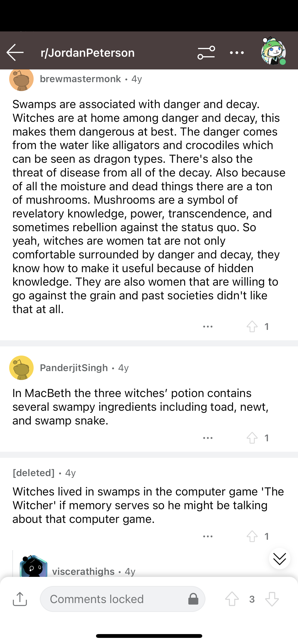The height and width of the screenshot is (644, 298).
Task: Open more options on deleted user's comment
Action: coord(208,536)
